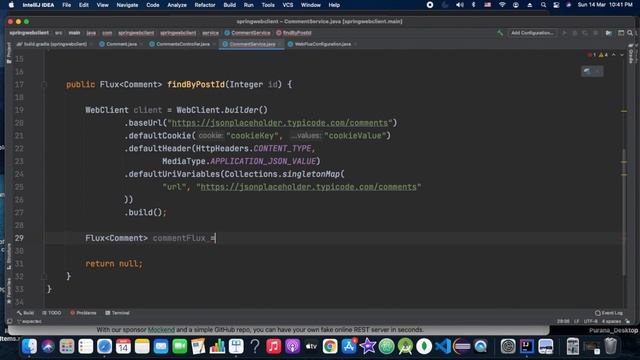640x360 pixels.
Task: Click the Wi-Fi status icon in menu bar
Action: coord(502,5)
